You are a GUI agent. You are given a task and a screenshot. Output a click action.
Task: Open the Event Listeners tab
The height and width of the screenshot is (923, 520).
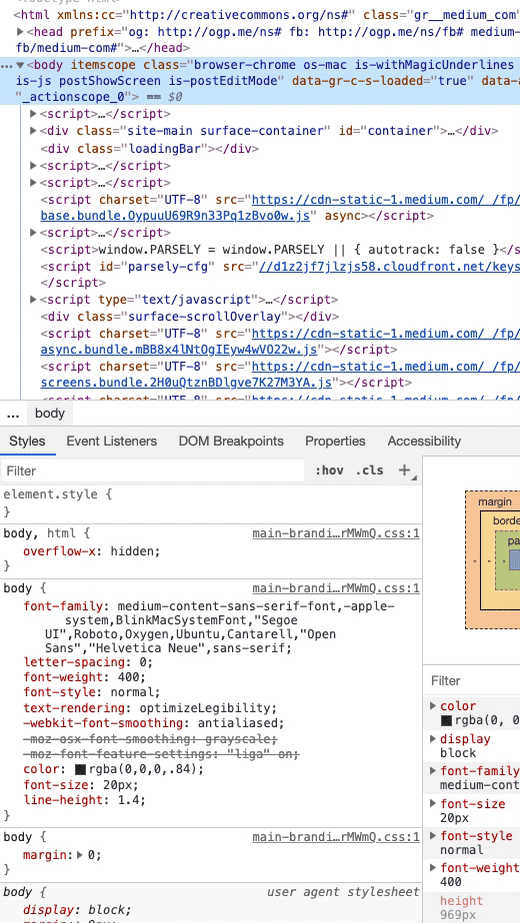click(112, 441)
